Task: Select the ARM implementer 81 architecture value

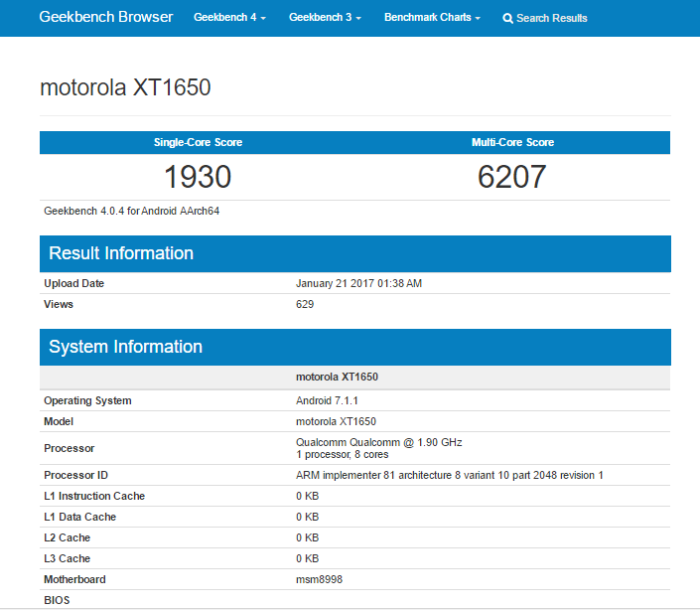Action: tap(450, 475)
